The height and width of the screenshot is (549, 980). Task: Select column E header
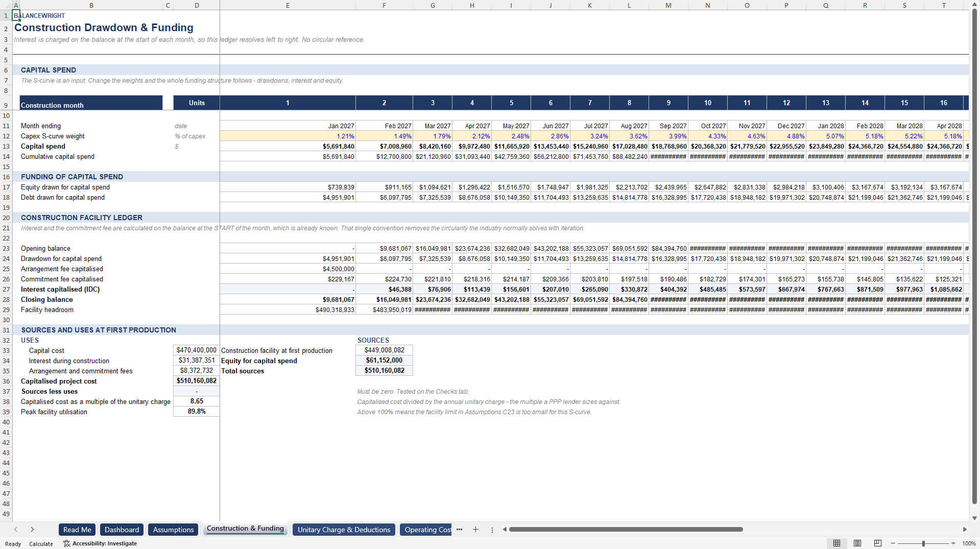point(288,5)
